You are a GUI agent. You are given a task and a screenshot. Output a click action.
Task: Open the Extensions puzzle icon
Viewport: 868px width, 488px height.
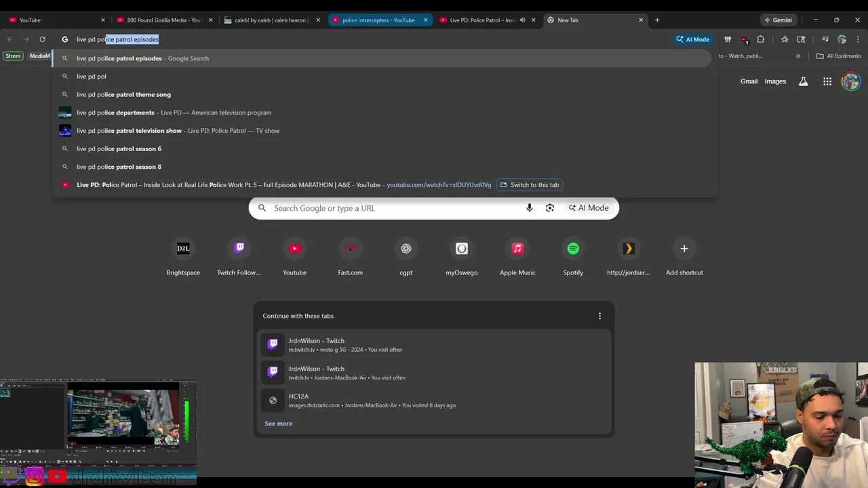click(x=760, y=39)
